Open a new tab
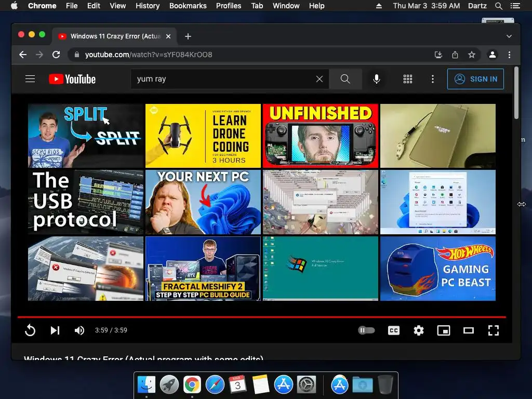 [188, 36]
